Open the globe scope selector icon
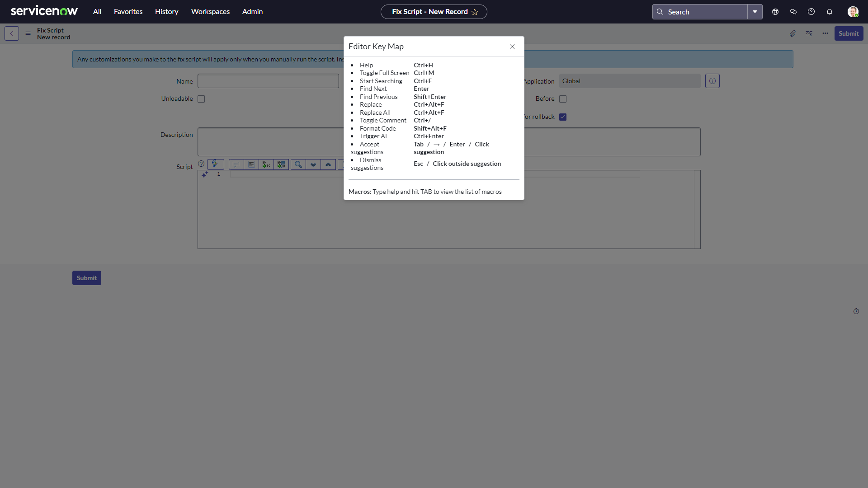The width and height of the screenshot is (868, 488). (x=775, y=12)
